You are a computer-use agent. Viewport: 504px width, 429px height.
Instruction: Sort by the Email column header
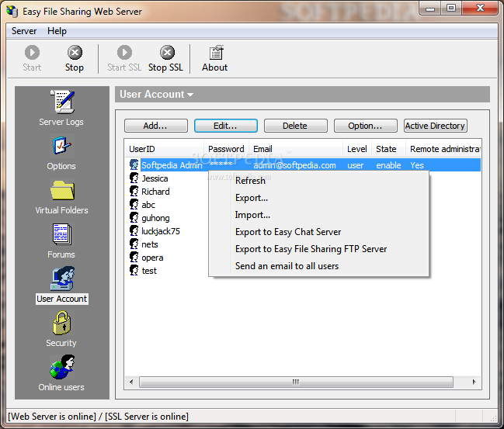(x=296, y=149)
